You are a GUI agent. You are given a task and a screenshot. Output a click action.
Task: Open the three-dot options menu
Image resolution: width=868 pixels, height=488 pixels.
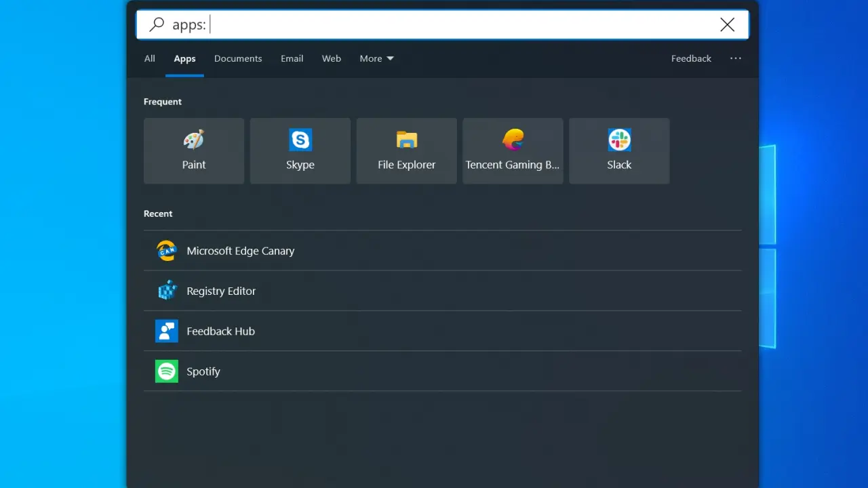click(736, 59)
